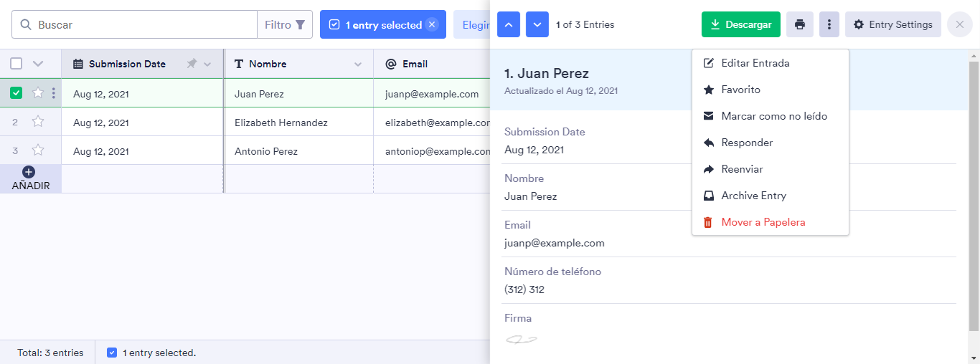Uncheck the Juan Perez row checkbox
Image resolution: width=980 pixels, height=364 pixels.
(17, 93)
